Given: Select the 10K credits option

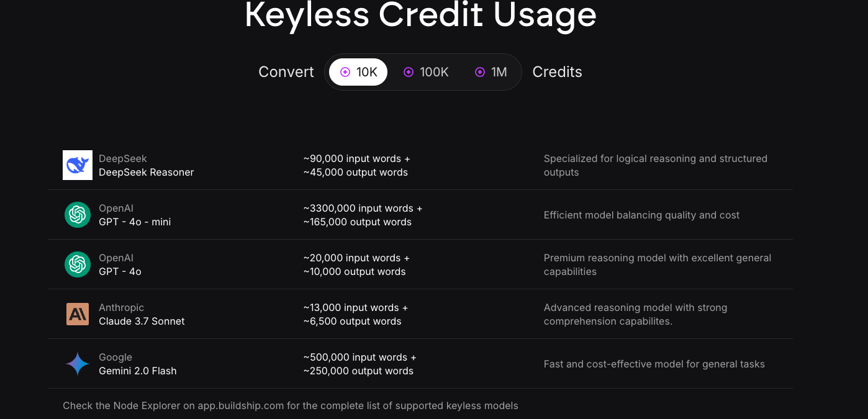Looking at the screenshot, I should tap(358, 72).
